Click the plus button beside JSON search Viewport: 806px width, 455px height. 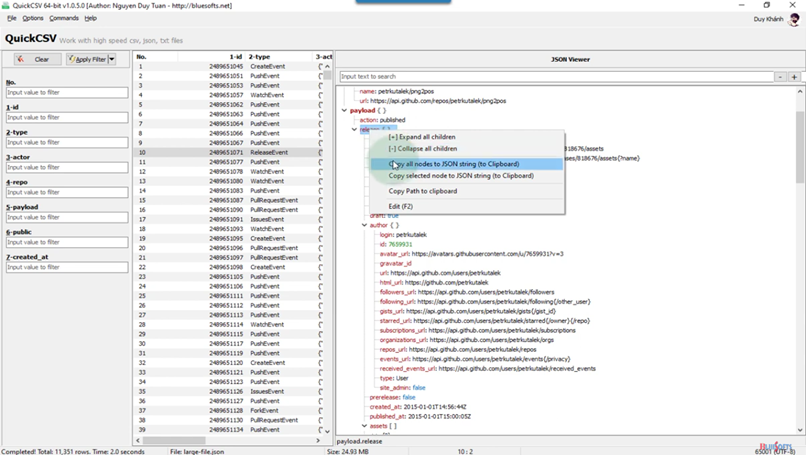794,77
